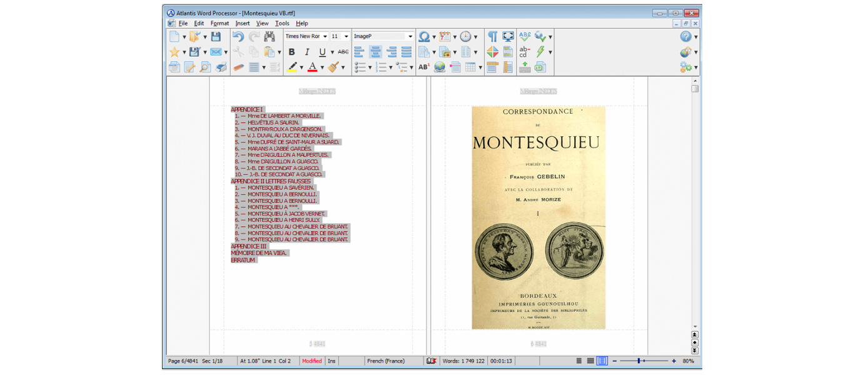The width and height of the screenshot is (868, 375).
Task: Click the zoom in plus button
Action: point(674,361)
